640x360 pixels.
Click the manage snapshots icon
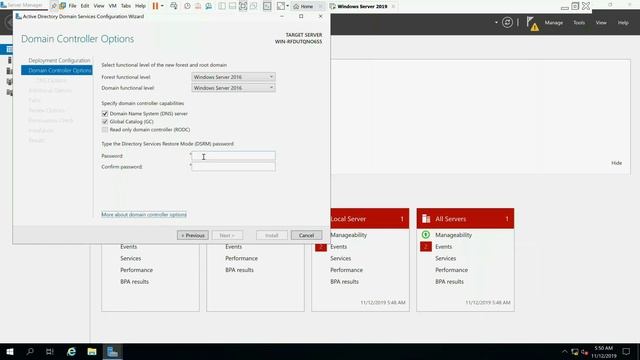tap(209, 6)
